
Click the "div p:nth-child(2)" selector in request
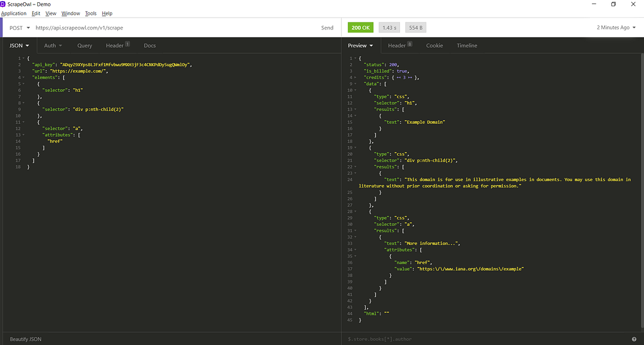pyautogui.click(x=98, y=109)
